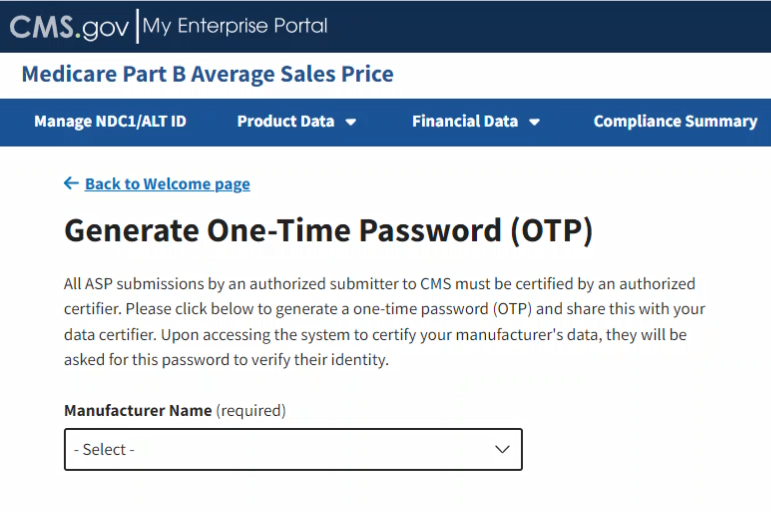The height and width of the screenshot is (512, 771).
Task: Click the back arrow icon
Action: point(70,183)
